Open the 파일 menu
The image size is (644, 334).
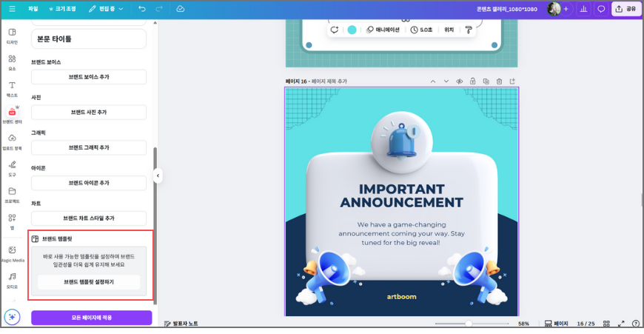(33, 9)
